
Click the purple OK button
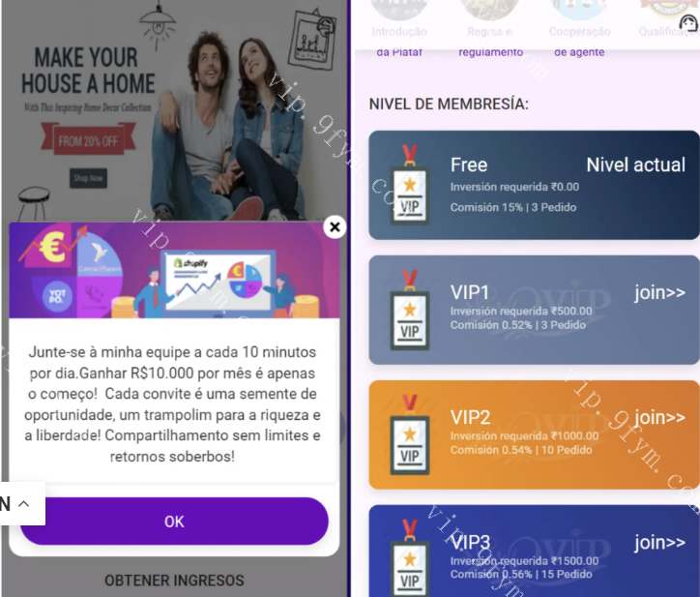tap(174, 521)
